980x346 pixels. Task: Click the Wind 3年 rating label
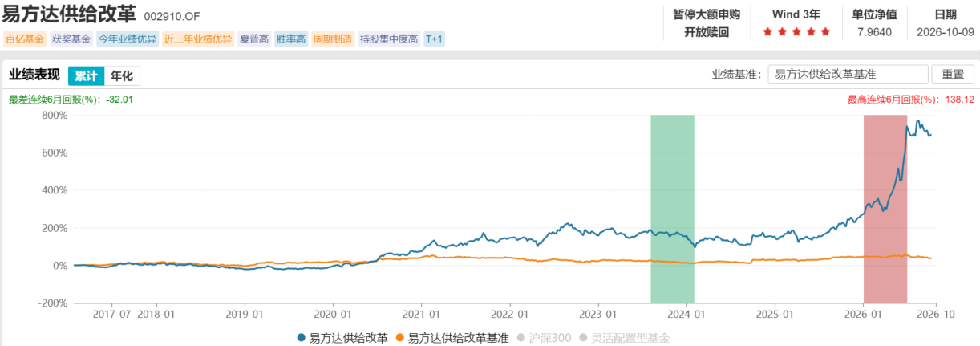tap(796, 14)
